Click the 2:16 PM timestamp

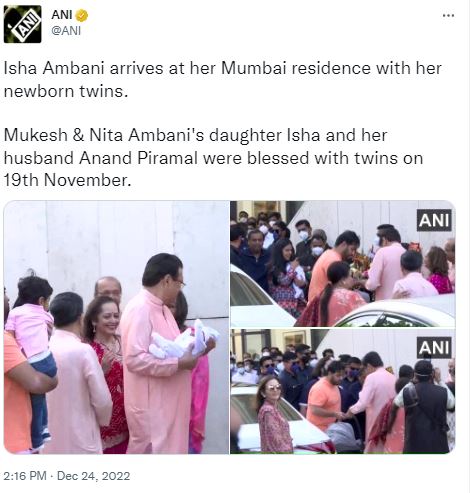click(25, 476)
